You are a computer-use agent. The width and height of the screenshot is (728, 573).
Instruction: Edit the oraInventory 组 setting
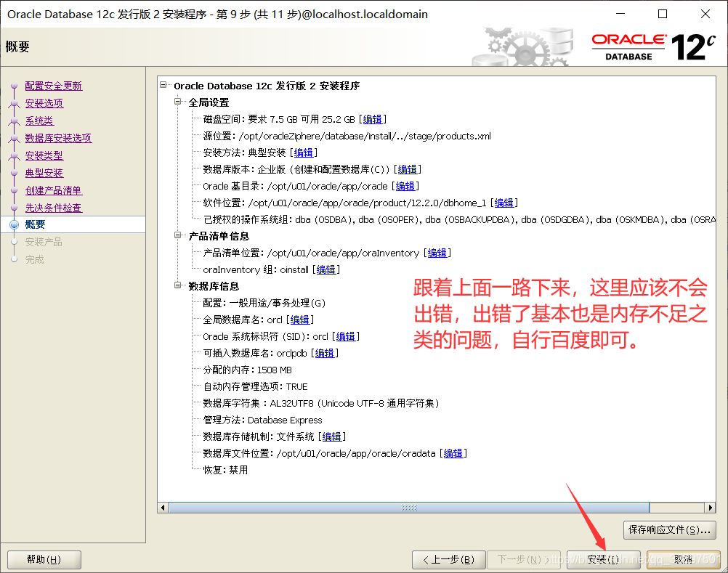coord(326,270)
